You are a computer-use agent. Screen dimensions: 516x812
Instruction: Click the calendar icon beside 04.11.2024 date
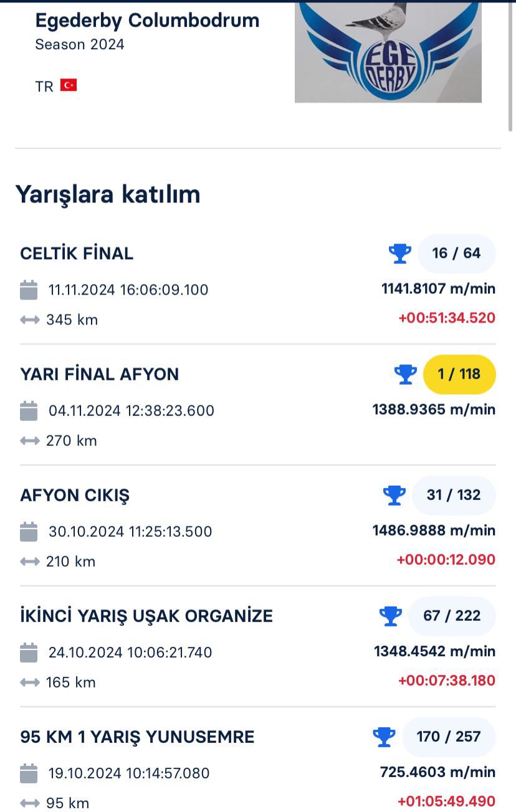(x=29, y=410)
